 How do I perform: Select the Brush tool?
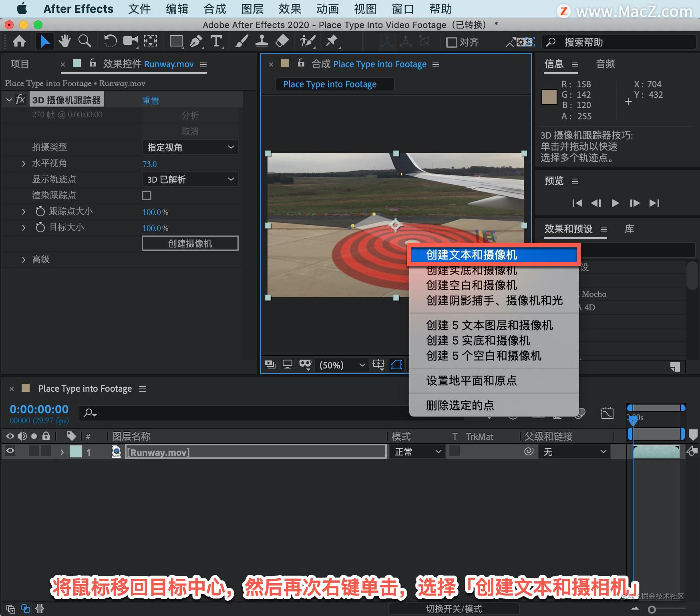(241, 41)
